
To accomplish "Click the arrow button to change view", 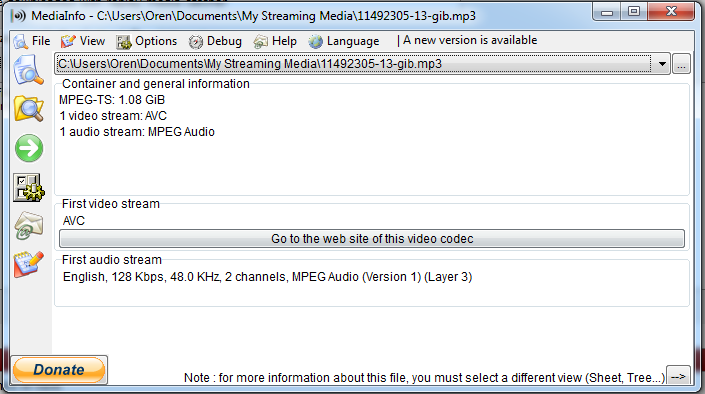I will [x=678, y=376].
